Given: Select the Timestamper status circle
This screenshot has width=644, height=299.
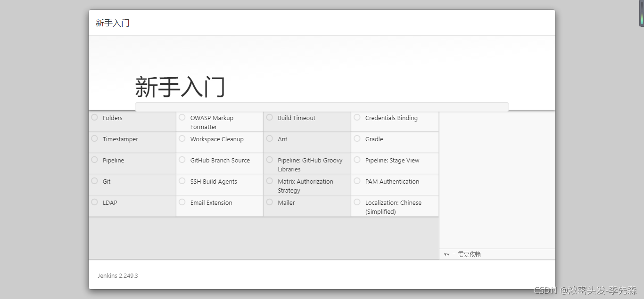Looking at the screenshot, I should (94, 138).
